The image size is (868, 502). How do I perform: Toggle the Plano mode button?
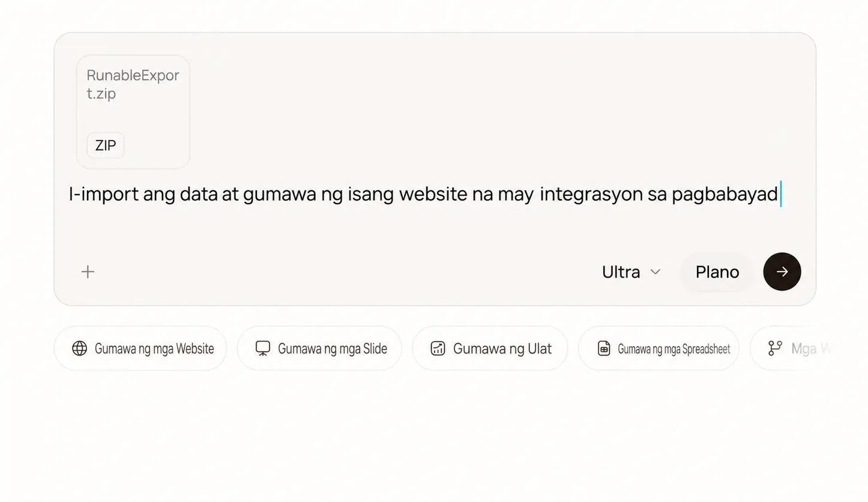tap(717, 272)
